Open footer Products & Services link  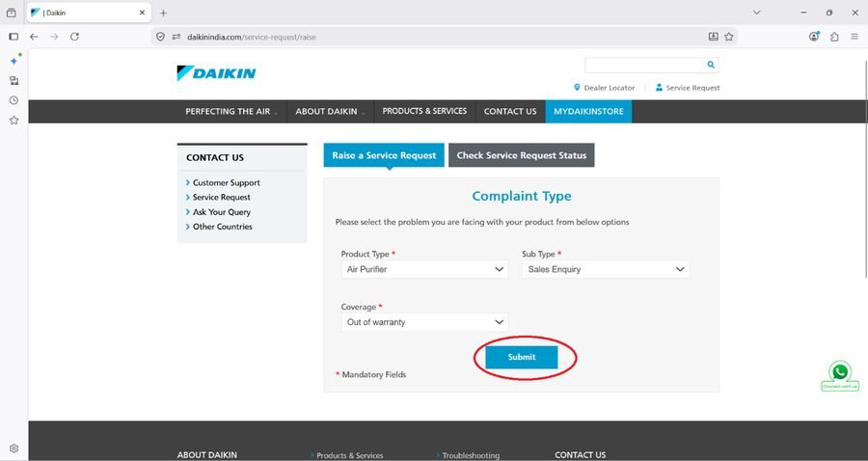click(350, 455)
